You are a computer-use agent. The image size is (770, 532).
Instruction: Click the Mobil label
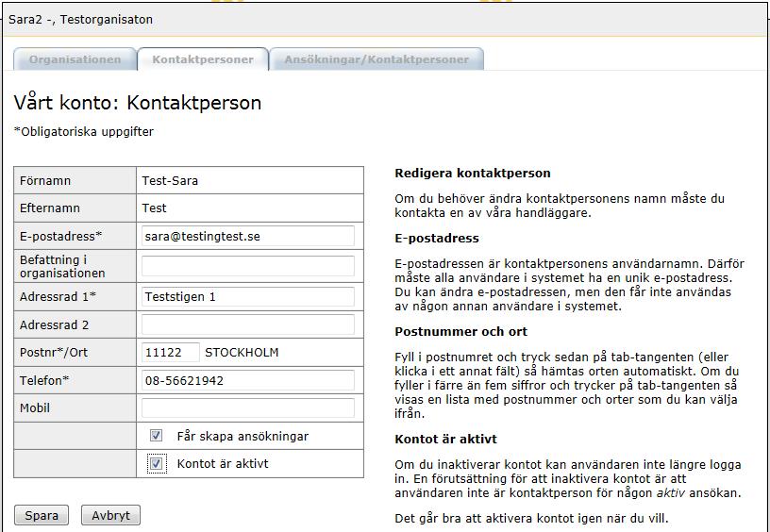click(35, 407)
